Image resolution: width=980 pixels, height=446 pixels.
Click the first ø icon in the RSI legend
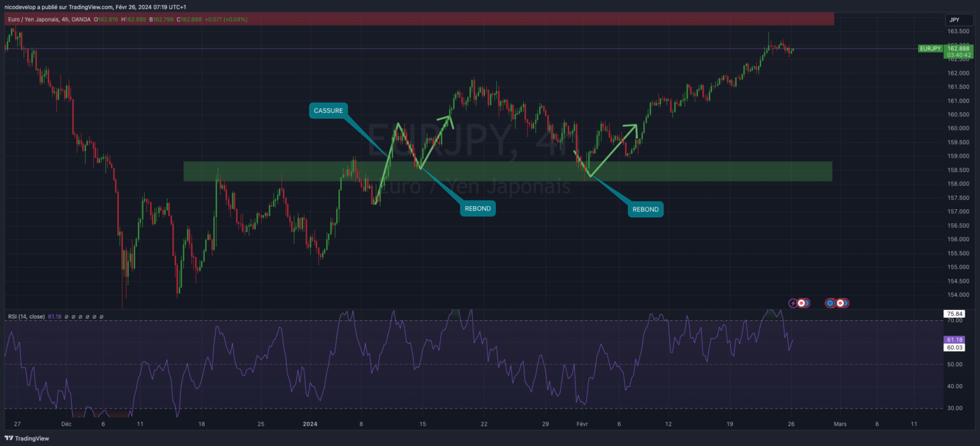click(67, 316)
